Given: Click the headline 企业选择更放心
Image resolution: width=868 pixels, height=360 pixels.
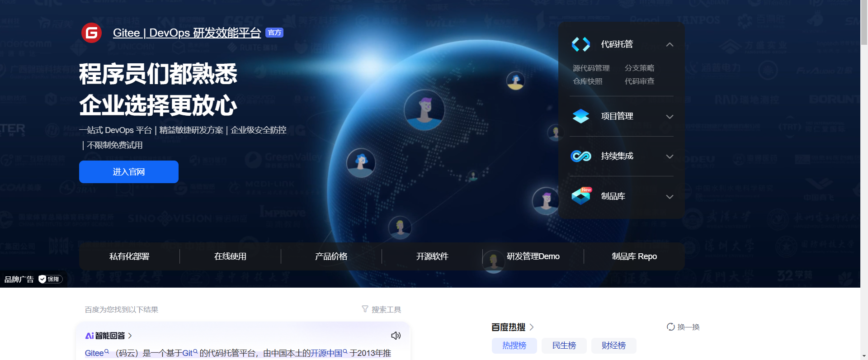Looking at the screenshot, I should 158,105.
